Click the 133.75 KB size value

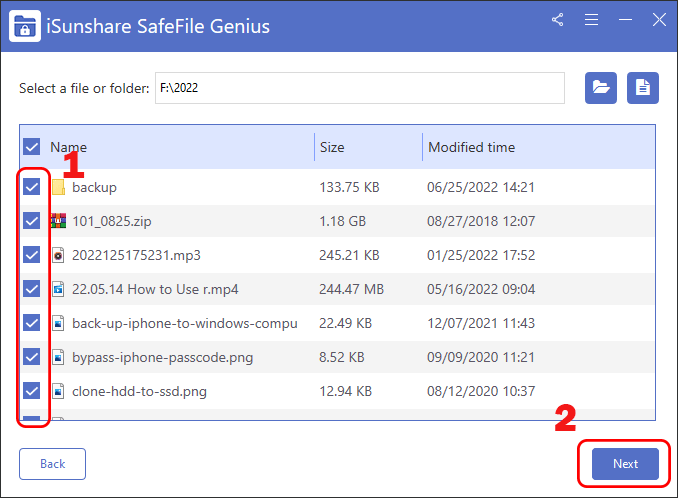coord(349,187)
